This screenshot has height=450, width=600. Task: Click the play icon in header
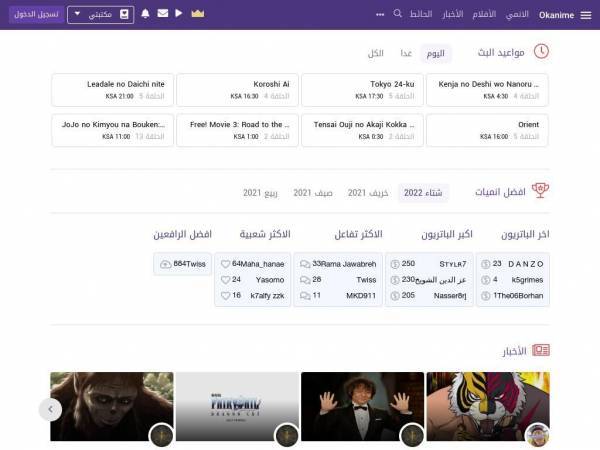coord(178,13)
